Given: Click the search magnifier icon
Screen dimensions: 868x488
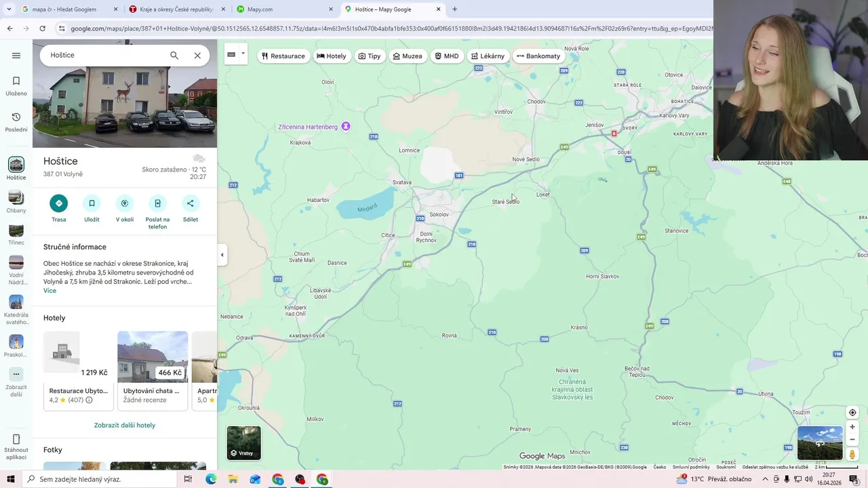Looking at the screenshot, I should 174,56.
